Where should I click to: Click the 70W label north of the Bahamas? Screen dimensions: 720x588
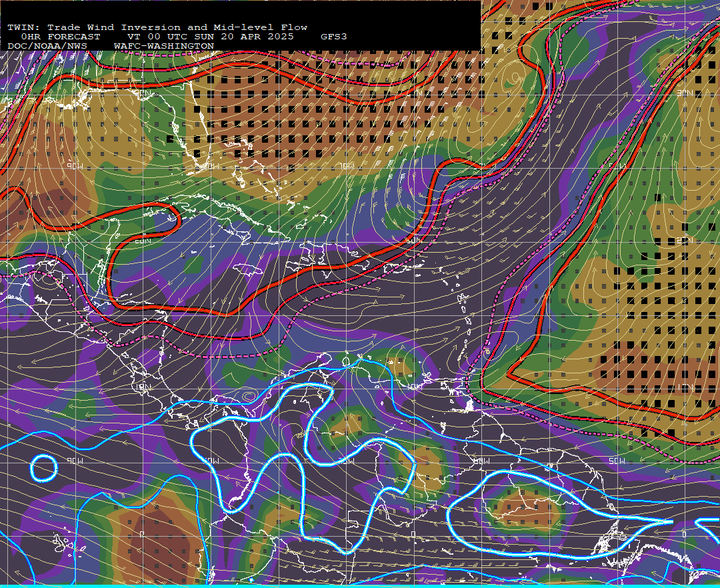[x=347, y=166]
